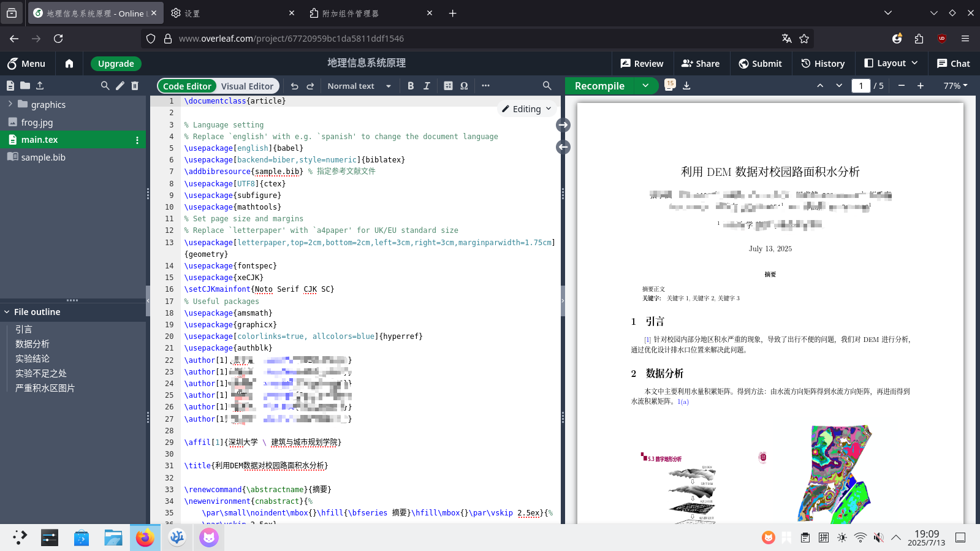Collapse the File outline section

coord(7,312)
